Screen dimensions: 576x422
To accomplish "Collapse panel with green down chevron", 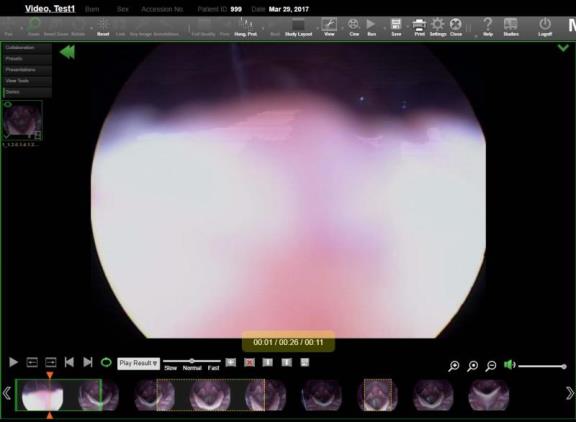I will [x=563, y=48].
